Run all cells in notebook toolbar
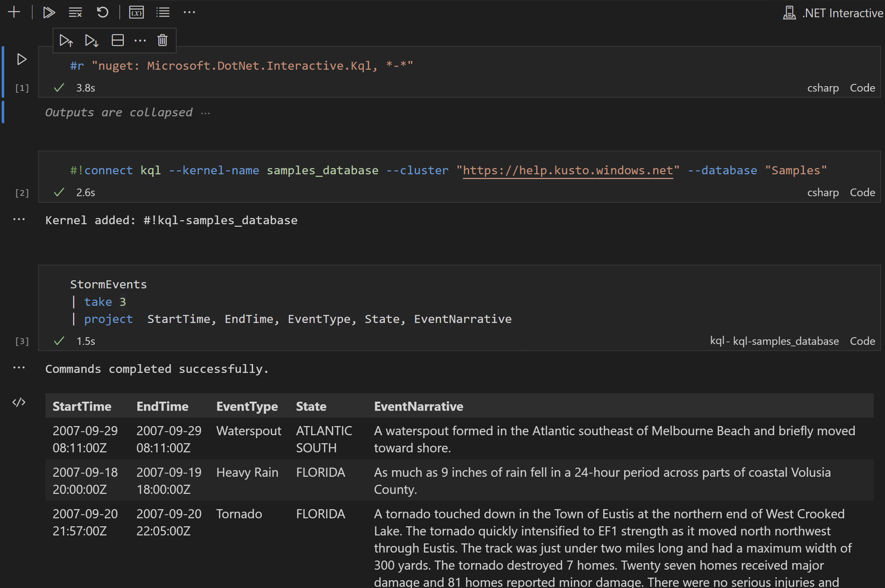The height and width of the screenshot is (588, 885). click(x=49, y=12)
